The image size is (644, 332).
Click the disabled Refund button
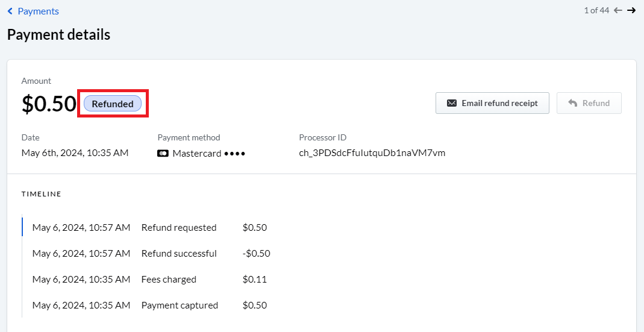click(589, 103)
